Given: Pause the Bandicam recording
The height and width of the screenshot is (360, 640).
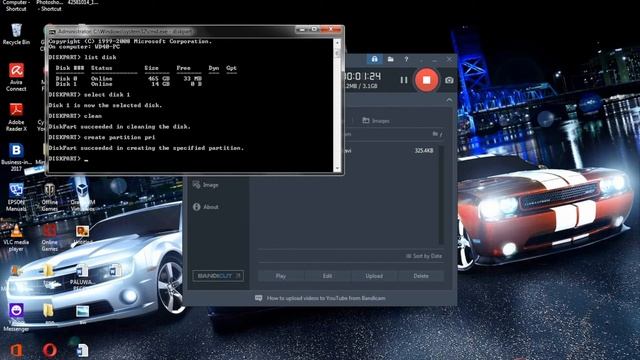Looking at the screenshot, I should [x=404, y=80].
